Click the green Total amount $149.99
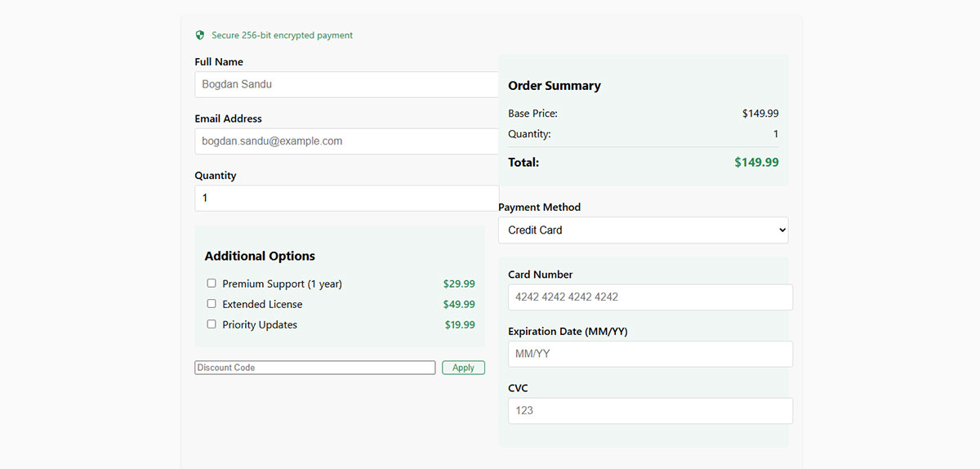The width and height of the screenshot is (980, 469). coord(756,163)
